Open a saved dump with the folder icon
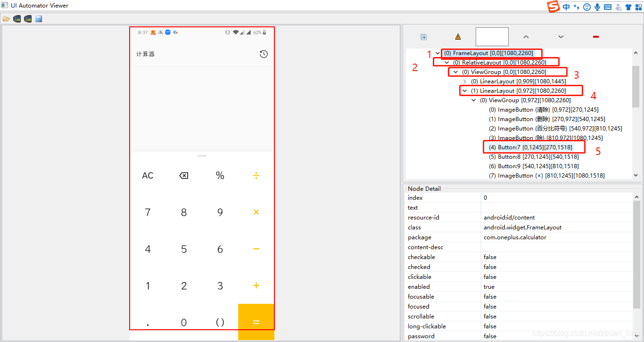The width and height of the screenshot is (644, 342). pos(6,19)
